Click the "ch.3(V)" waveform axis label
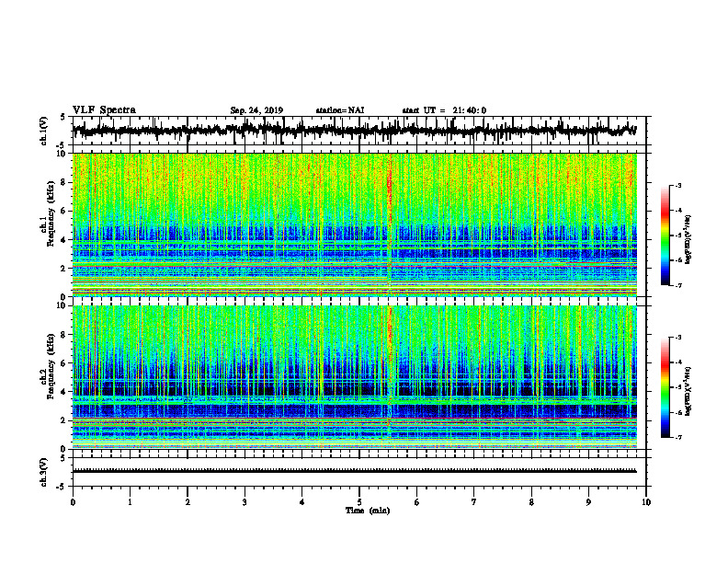Viewport: 728px width, 563px height. pos(43,472)
